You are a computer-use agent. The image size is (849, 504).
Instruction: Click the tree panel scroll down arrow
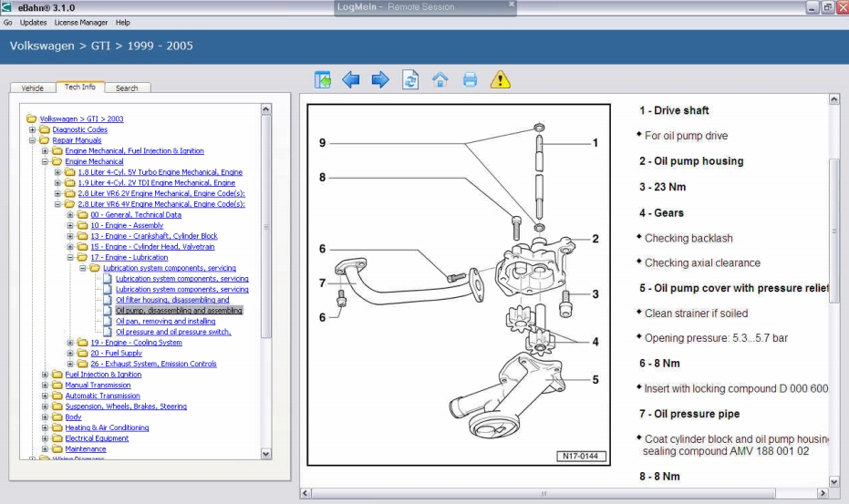(x=266, y=453)
